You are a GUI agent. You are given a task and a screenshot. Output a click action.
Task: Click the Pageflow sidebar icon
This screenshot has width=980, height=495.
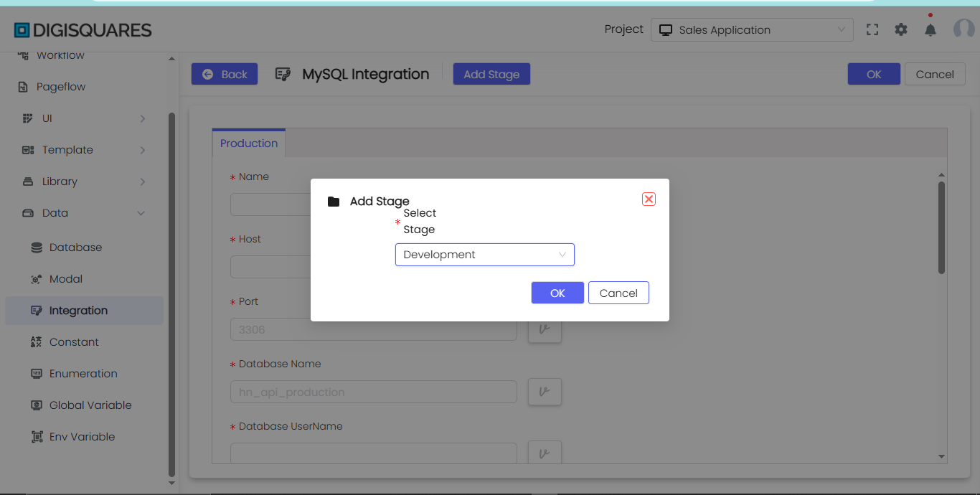(x=23, y=87)
